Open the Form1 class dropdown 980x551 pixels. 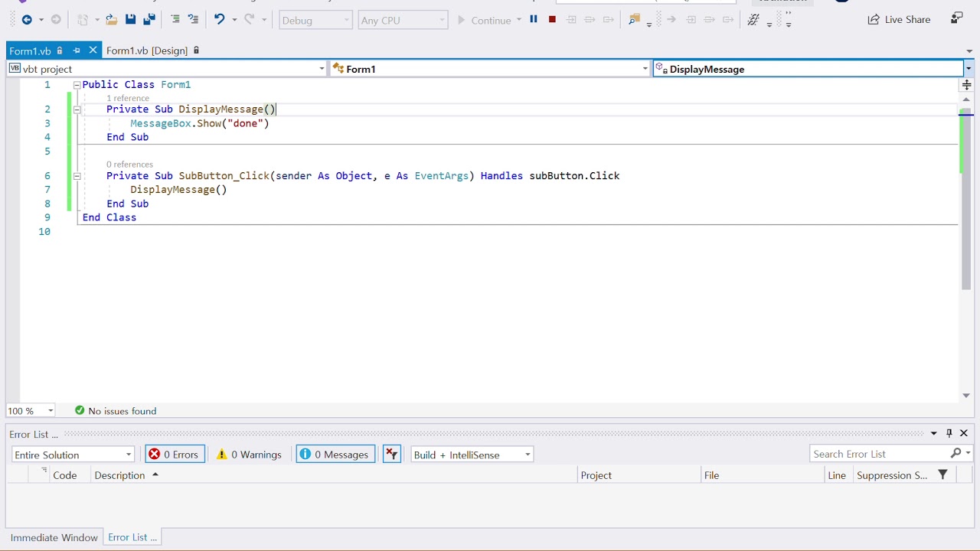coord(490,69)
